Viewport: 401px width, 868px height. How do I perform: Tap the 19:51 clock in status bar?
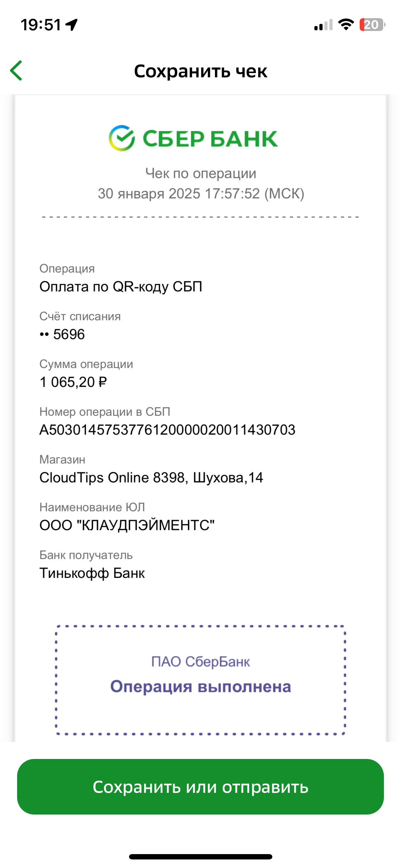(x=41, y=25)
